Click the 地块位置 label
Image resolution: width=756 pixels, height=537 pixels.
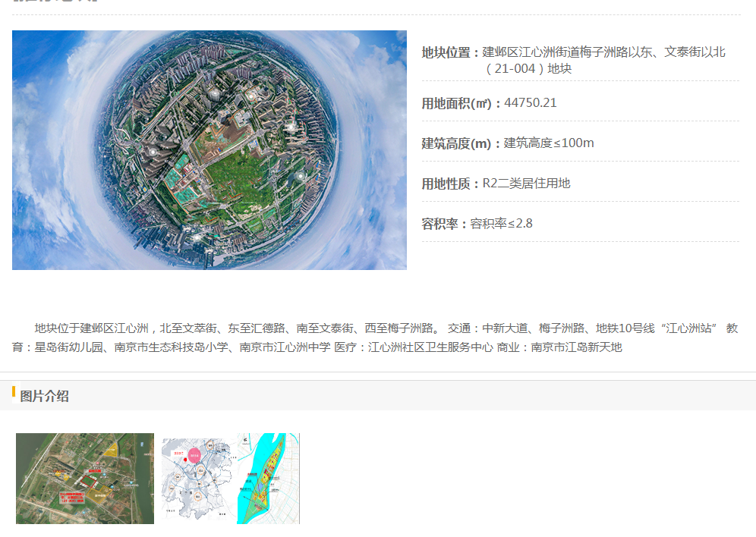[451, 52]
